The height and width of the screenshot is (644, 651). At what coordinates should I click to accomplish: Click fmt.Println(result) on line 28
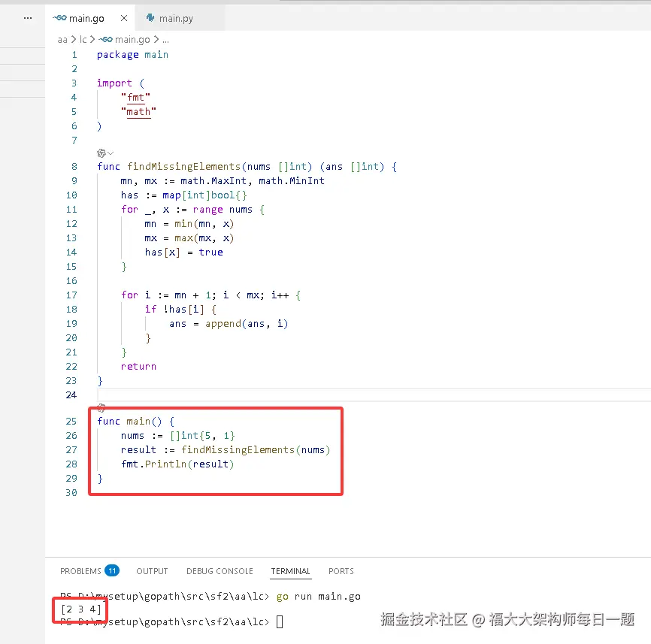[177, 464]
